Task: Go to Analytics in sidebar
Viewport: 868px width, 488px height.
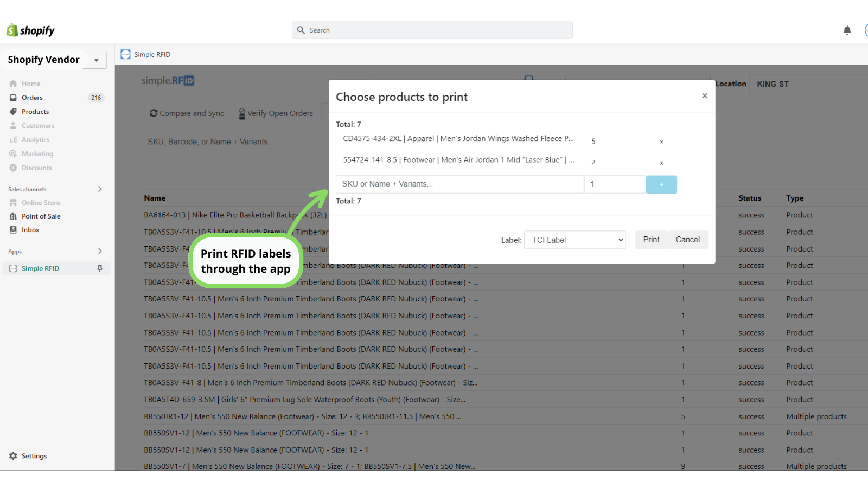Action: pos(35,140)
